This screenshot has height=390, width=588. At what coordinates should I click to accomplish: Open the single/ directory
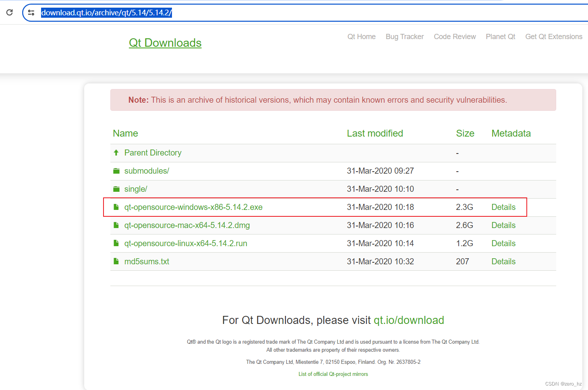[136, 189]
